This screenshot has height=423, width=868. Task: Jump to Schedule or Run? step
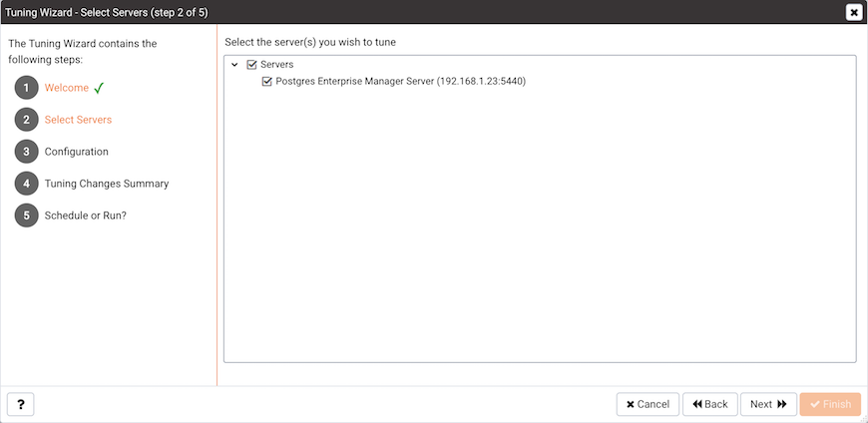[x=85, y=215]
